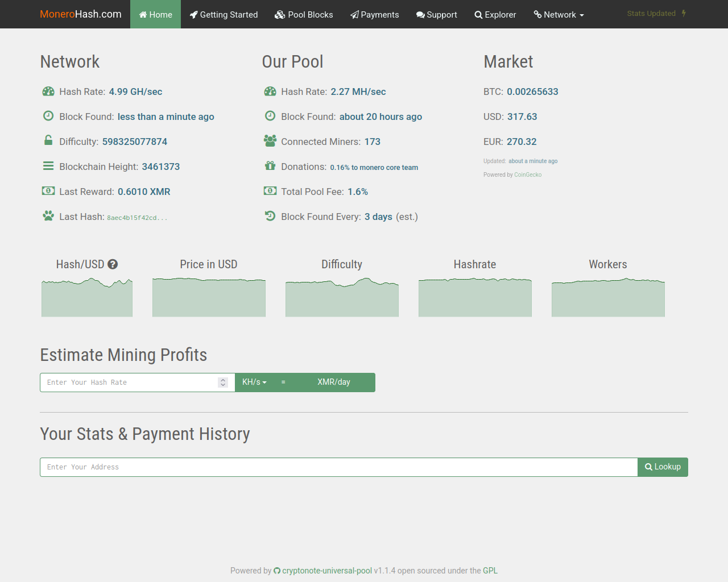Screen dimensions: 728x582
Task: Click the history icon beside Block Found Every
Action: tap(270, 216)
